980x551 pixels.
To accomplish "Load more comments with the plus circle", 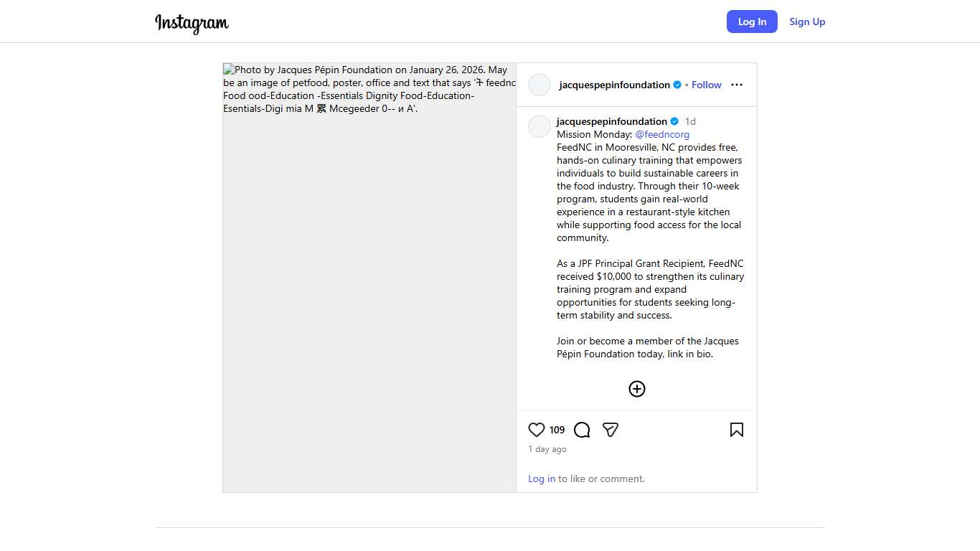I will coord(637,389).
